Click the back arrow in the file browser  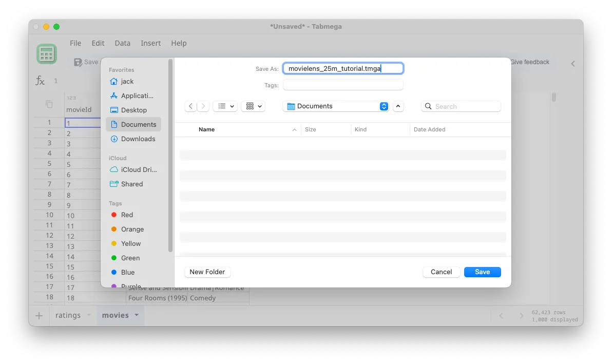[x=190, y=106]
